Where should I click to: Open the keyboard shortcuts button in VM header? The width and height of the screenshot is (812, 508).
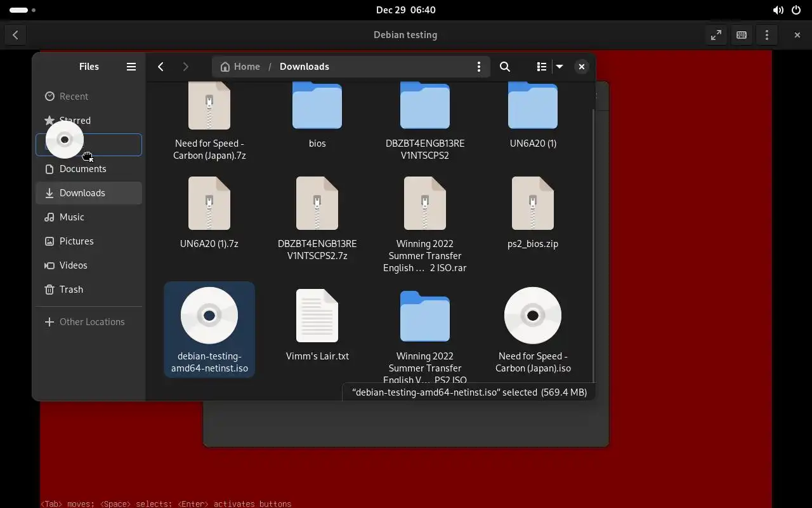coord(742,35)
